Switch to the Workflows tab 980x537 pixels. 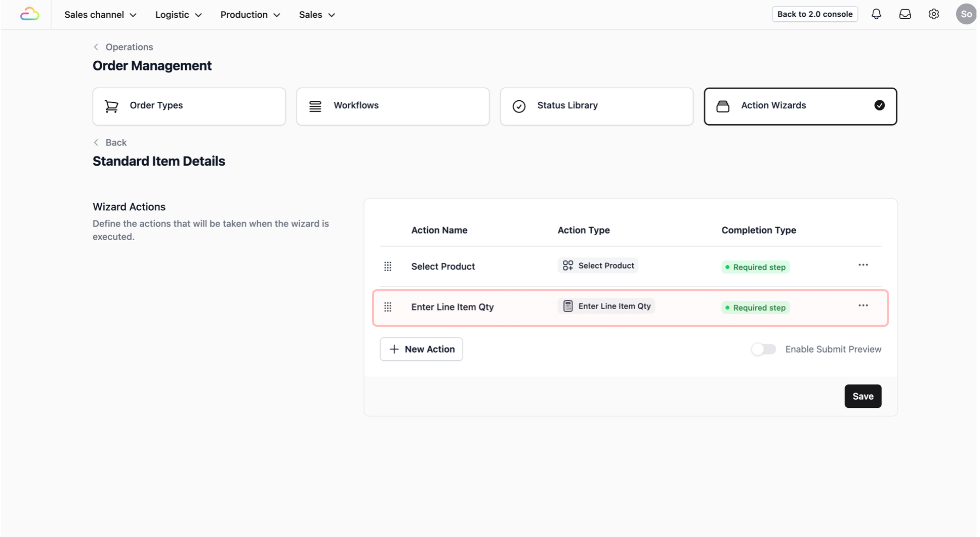(x=393, y=106)
